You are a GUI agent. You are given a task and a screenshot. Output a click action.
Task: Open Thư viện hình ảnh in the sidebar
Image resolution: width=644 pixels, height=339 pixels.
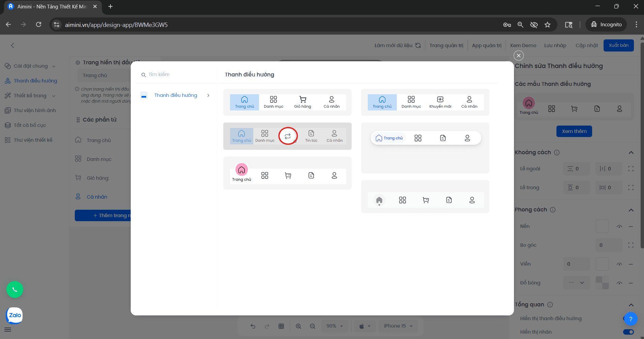[35, 110]
